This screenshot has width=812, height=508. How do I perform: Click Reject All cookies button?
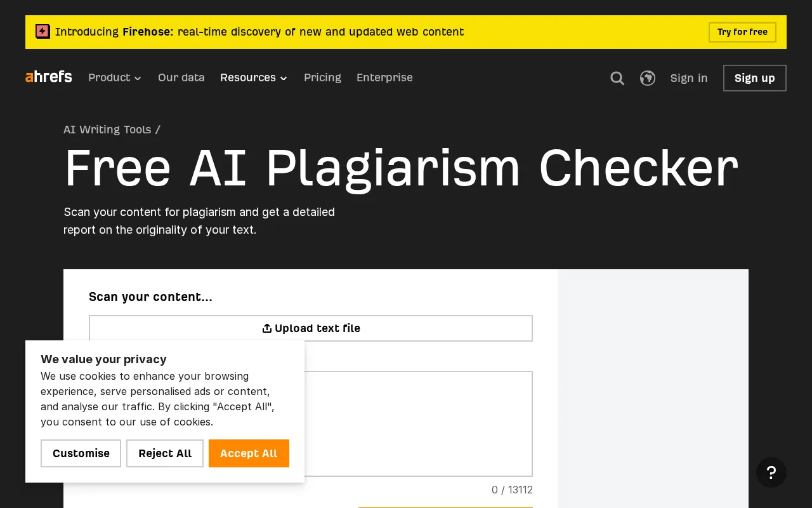pyautogui.click(x=165, y=453)
